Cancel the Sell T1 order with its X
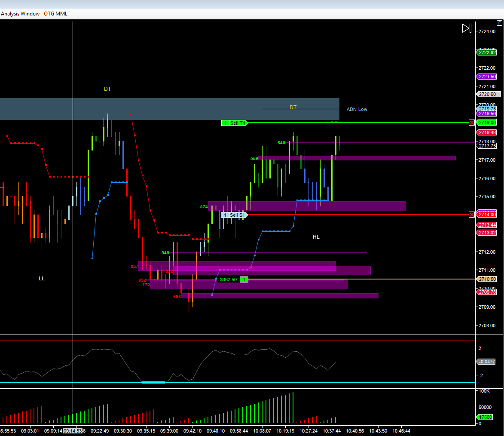This screenshot has width=504, height=436. click(471, 123)
